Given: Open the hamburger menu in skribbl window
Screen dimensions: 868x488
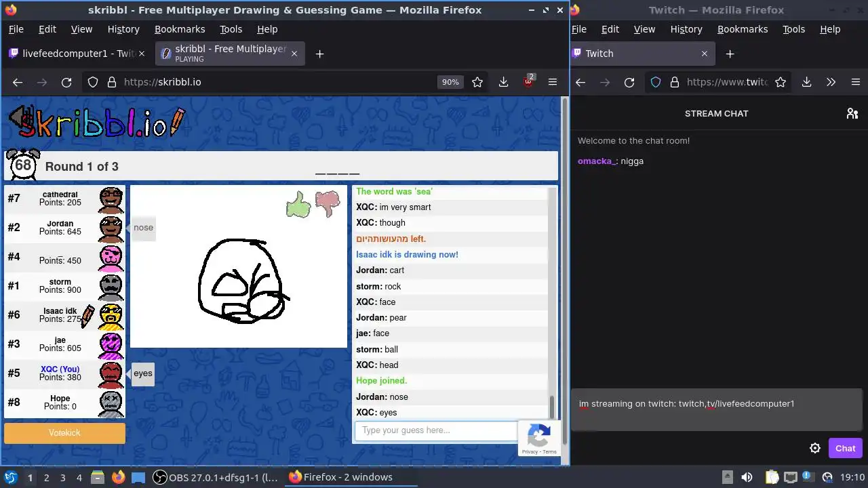Looking at the screenshot, I should pos(553,82).
